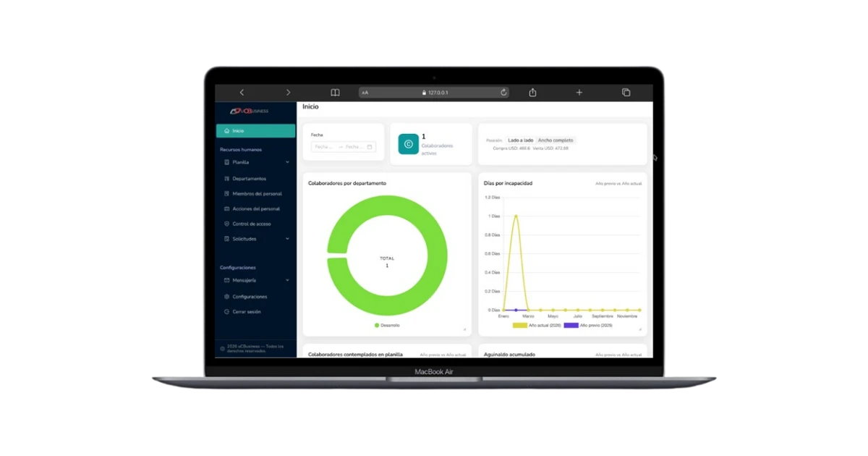
Task: Click the Compra USD exchange rate text
Action: 511,148
